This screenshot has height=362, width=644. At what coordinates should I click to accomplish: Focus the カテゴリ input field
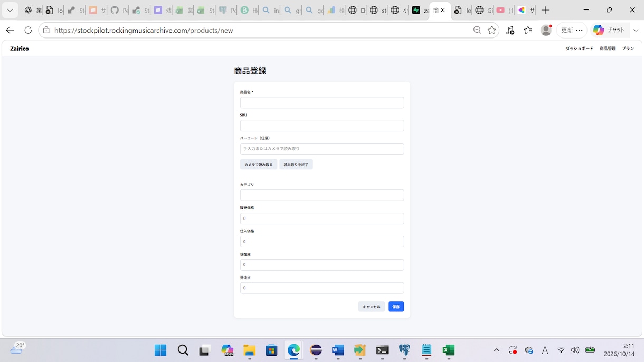(x=322, y=195)
